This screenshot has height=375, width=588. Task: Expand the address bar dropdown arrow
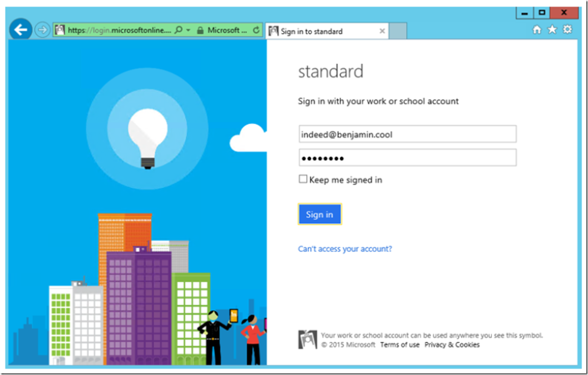[x=188, y=31]
